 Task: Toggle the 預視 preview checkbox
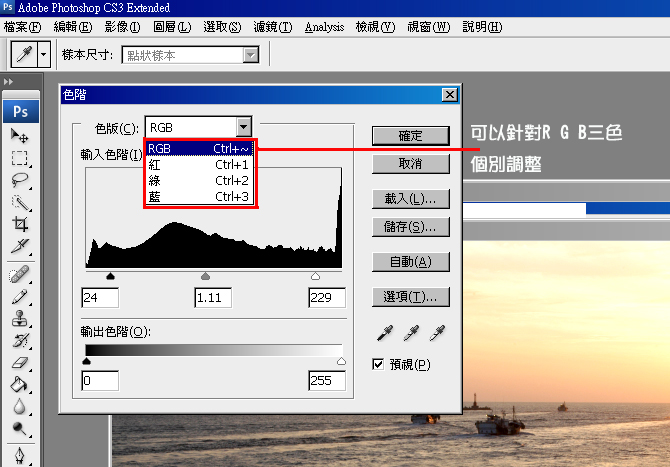tap(378, 364)
